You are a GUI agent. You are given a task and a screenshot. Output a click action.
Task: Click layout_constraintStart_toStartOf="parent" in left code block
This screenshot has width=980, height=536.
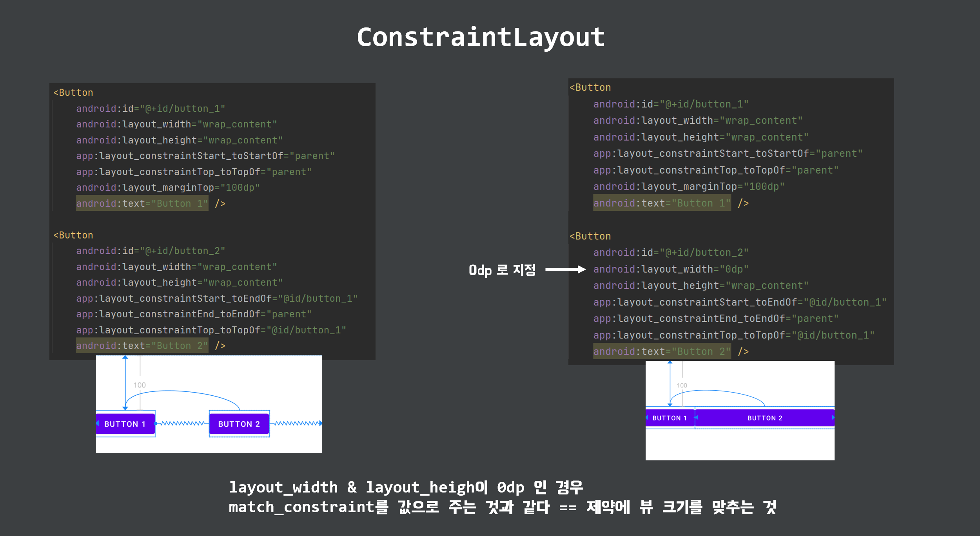[x=205, y=156]
